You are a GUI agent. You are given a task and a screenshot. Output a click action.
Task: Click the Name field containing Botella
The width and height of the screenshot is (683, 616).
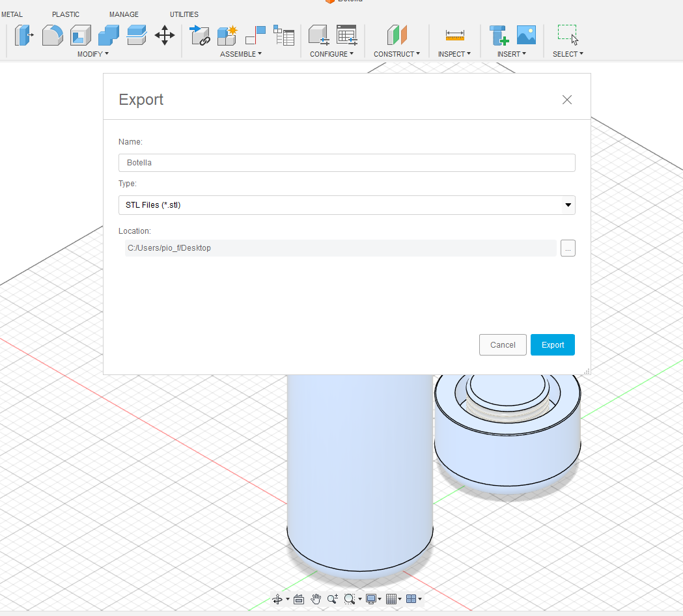pos(346,163)
